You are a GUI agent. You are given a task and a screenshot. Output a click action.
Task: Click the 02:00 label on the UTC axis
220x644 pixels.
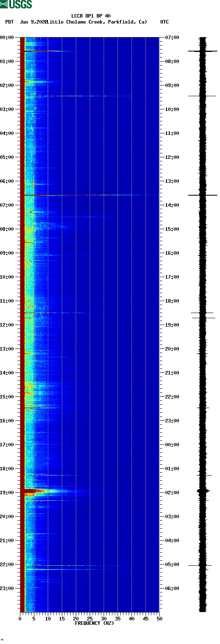pos(172,493)
